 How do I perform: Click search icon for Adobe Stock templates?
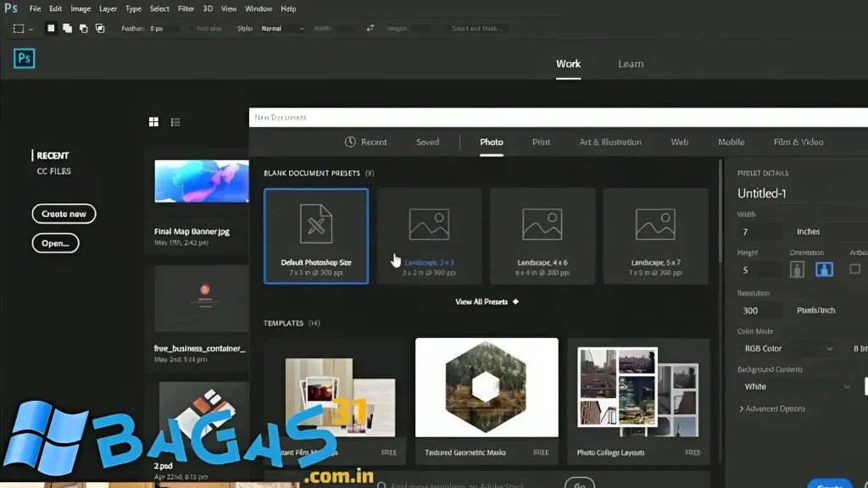point(381,485)
